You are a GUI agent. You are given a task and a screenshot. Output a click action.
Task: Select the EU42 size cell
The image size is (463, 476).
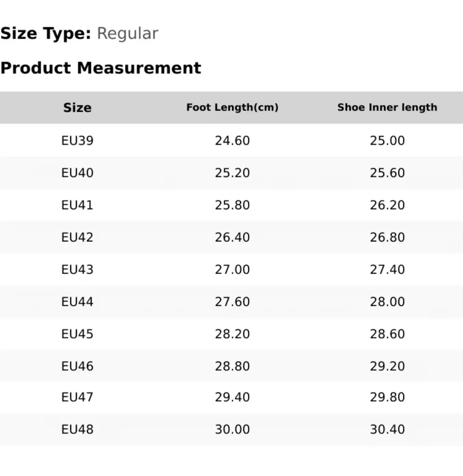point(77,237)
